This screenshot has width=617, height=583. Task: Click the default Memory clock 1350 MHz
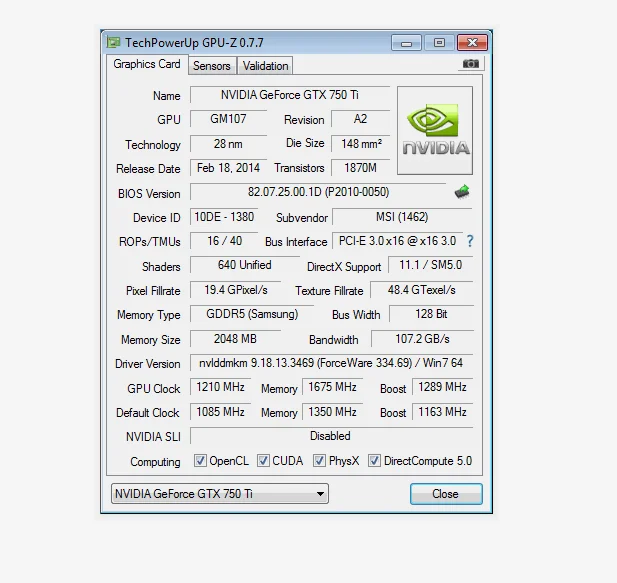[x=333, y=412]
